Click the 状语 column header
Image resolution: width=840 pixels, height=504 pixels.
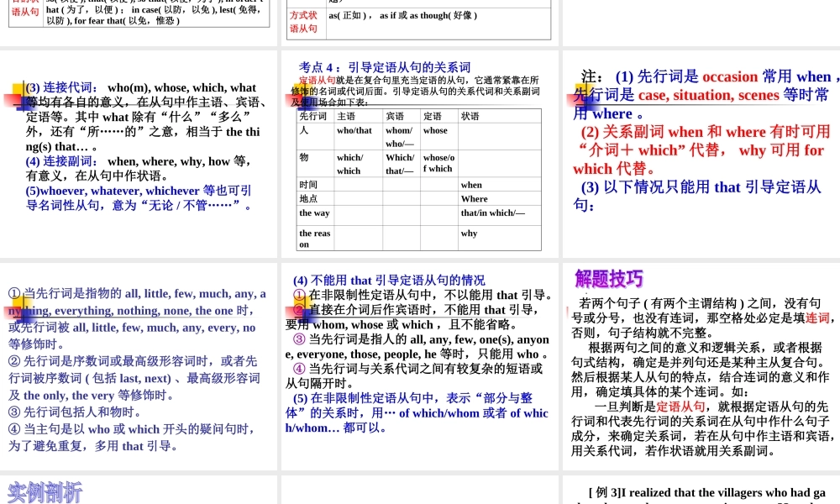click(x=470, y=116)
